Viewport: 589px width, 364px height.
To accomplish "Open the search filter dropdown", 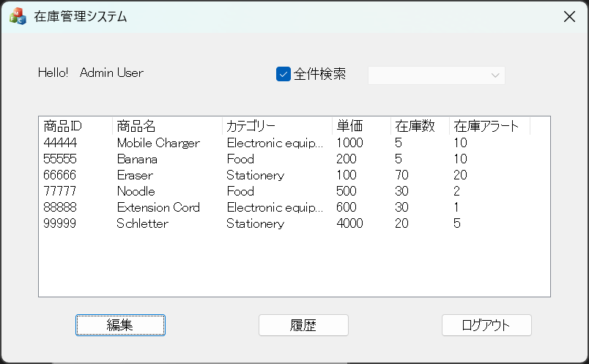I will (x=436, y=75).
